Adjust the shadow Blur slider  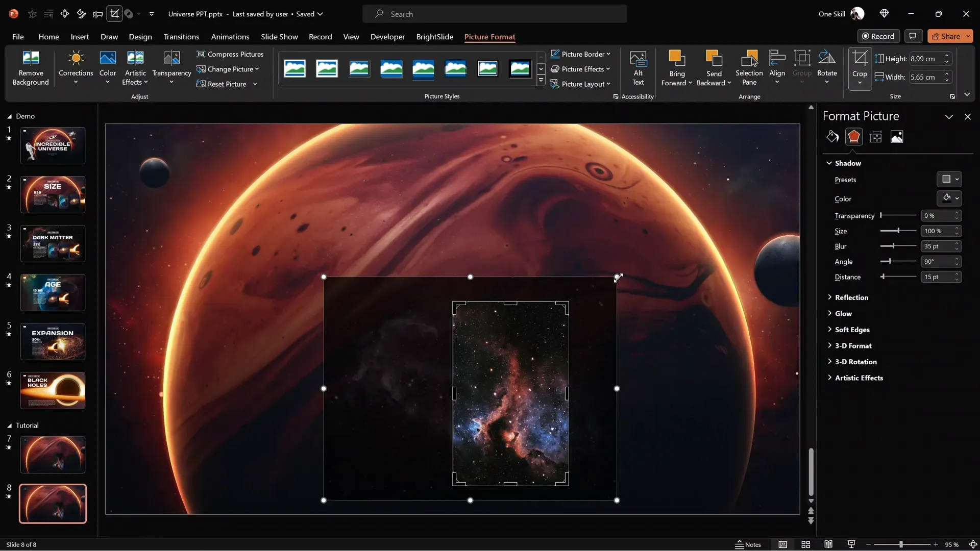coord(898,246)
